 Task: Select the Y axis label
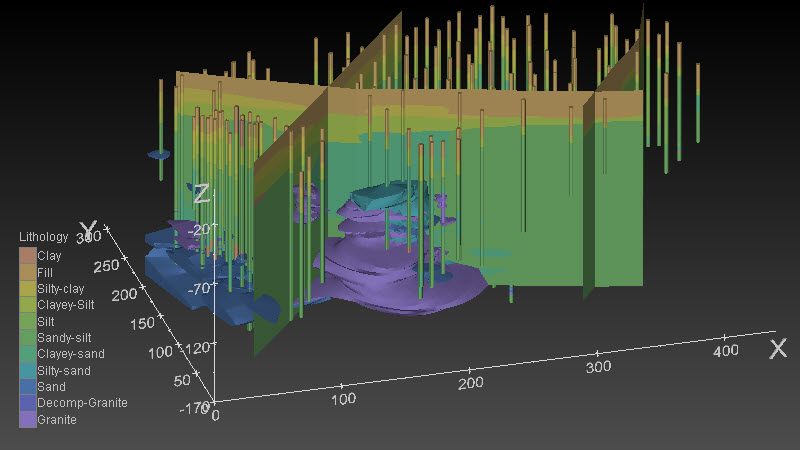(89, 229)
